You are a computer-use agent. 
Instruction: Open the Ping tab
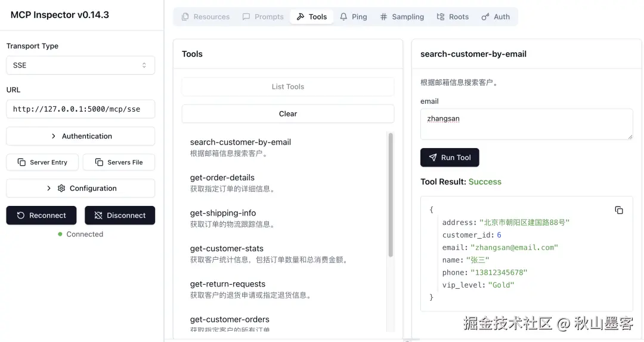coord(353,17)
